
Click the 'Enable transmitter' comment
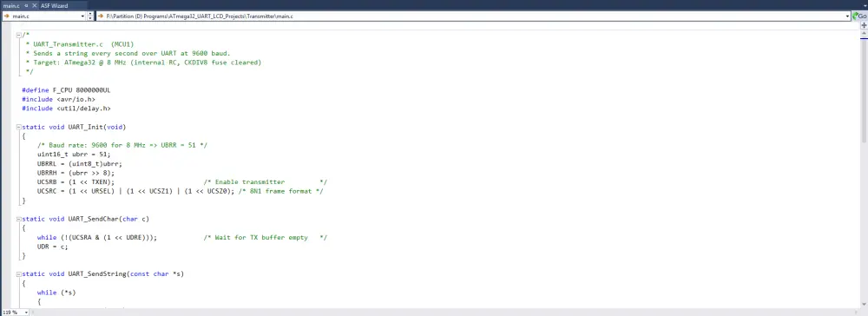265,182
